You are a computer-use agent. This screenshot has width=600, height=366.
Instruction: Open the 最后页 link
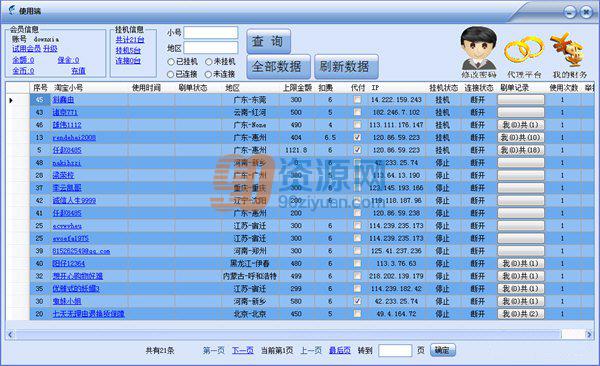pyautogui.click(x=340, y=350)
